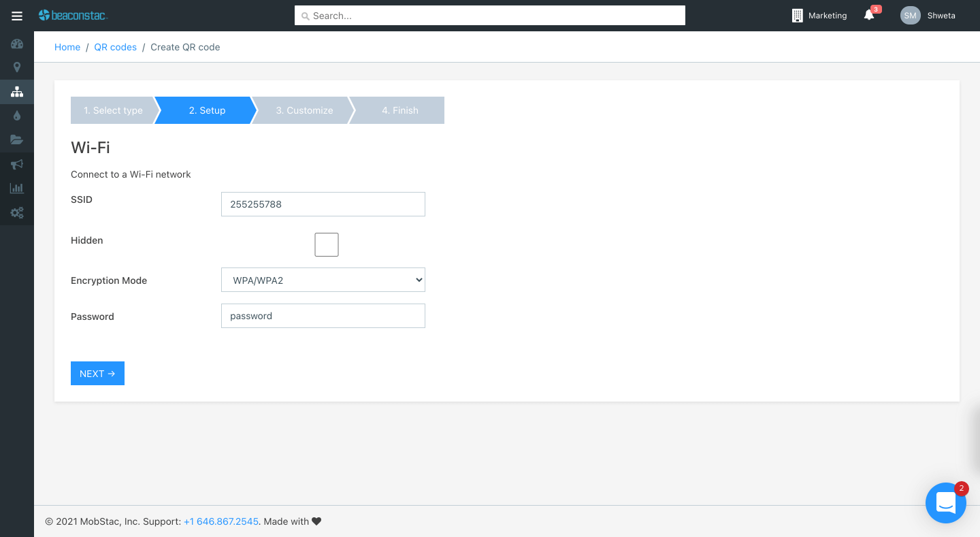Click into the SSID input field
This screenshot has height=537, width=980.
tap(323, 204)
